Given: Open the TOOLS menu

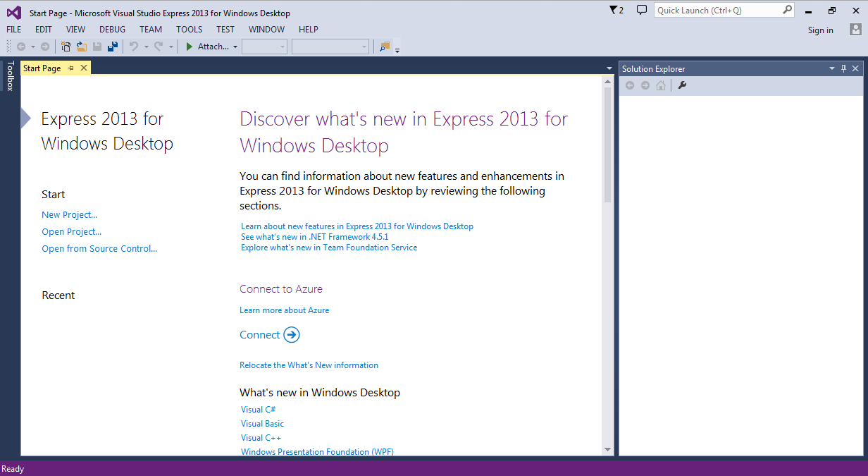Looking at the screenshot, I should click(190, 30).
